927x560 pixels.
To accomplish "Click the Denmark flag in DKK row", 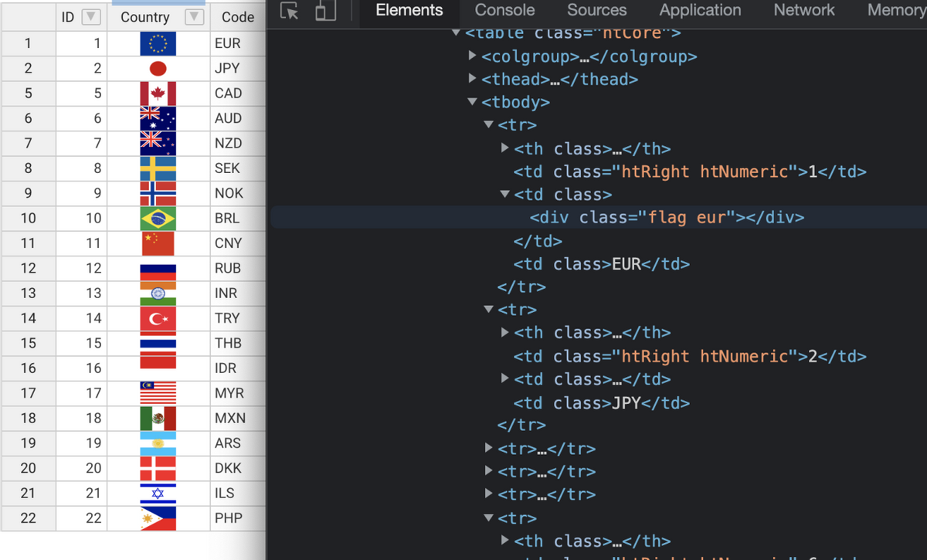I will [x=158, y=468].
